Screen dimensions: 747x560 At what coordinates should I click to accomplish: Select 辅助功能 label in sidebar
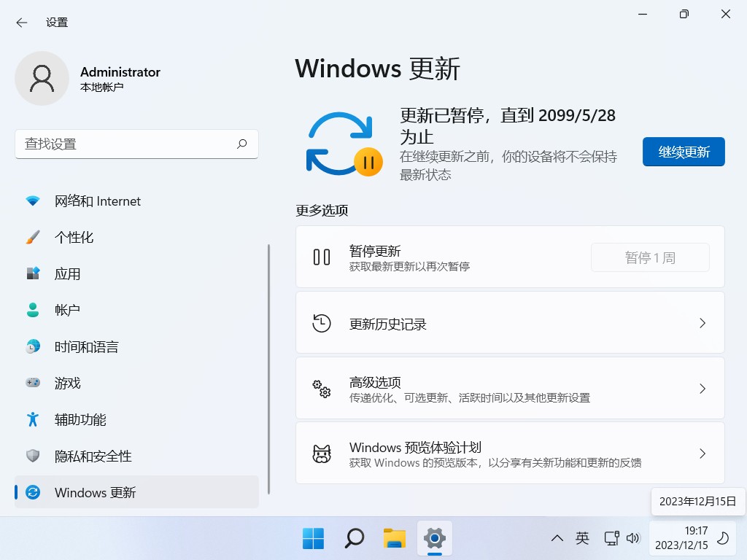coord(80,419)
